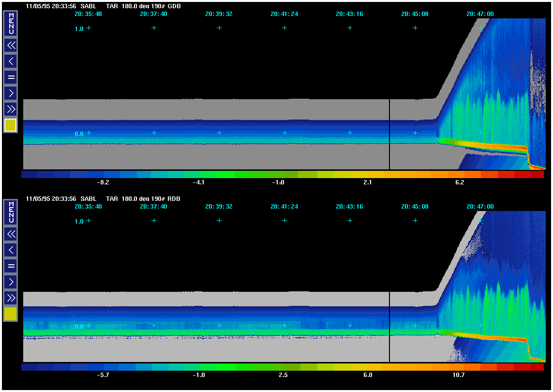Image resolution: width=553 pixels, height=392 pixels.
Task: Step forward with single-right arrow in RDB panel
Action: [11, 282]
